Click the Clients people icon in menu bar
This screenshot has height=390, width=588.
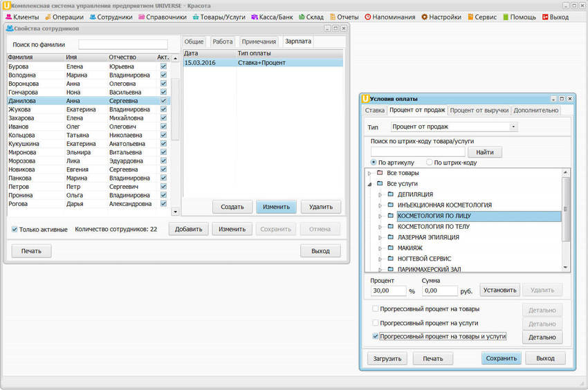point(8,17)
